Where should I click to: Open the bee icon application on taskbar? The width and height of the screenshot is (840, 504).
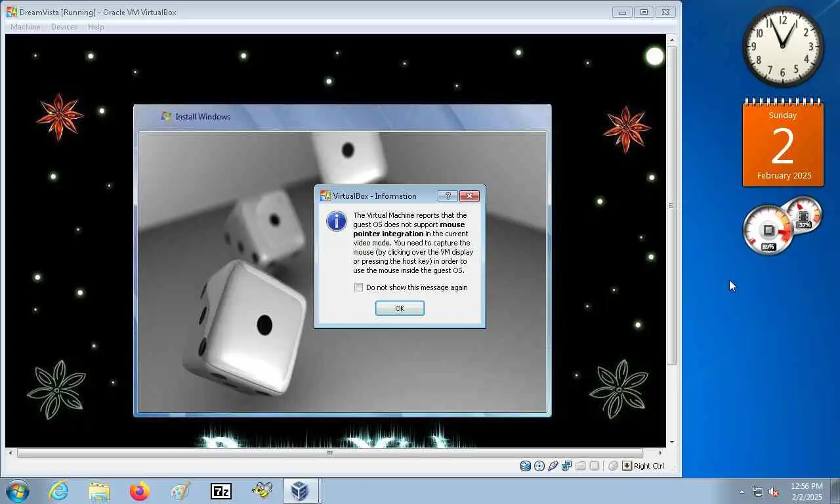click(262, 491)
